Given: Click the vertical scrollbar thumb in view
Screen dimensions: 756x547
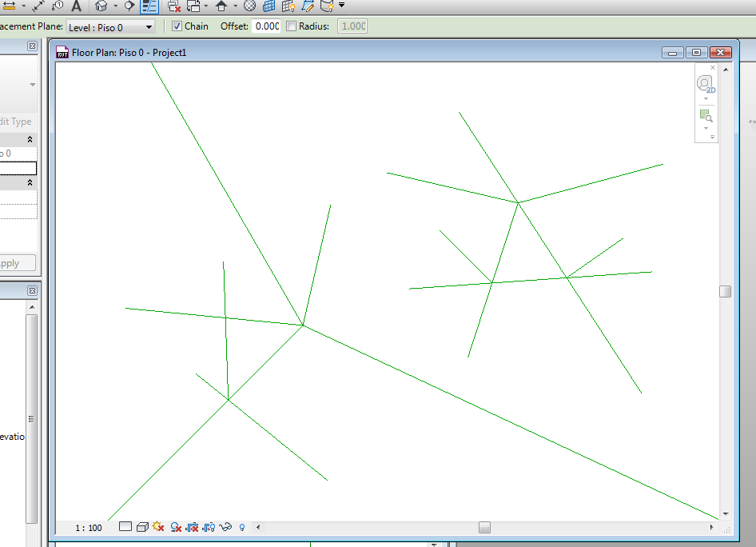Looking at the screenshot, I should 725,291.
